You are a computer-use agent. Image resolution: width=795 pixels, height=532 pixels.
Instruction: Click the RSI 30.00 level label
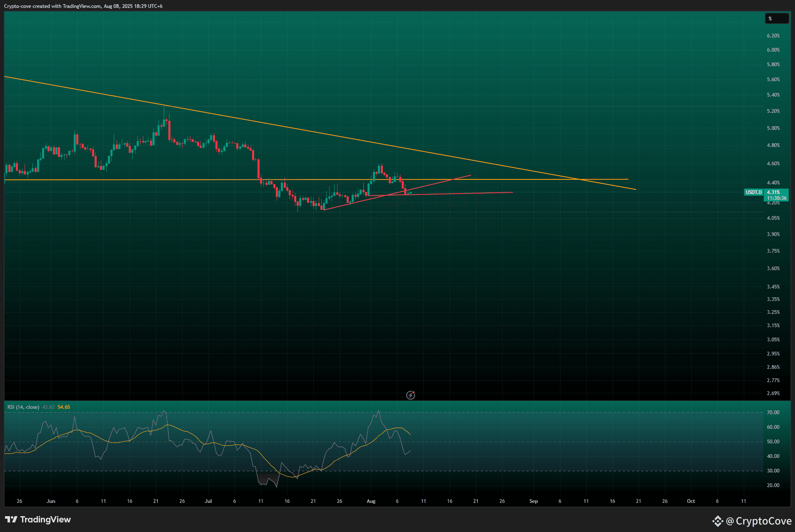pyautogui.click(x=773, y=471)
